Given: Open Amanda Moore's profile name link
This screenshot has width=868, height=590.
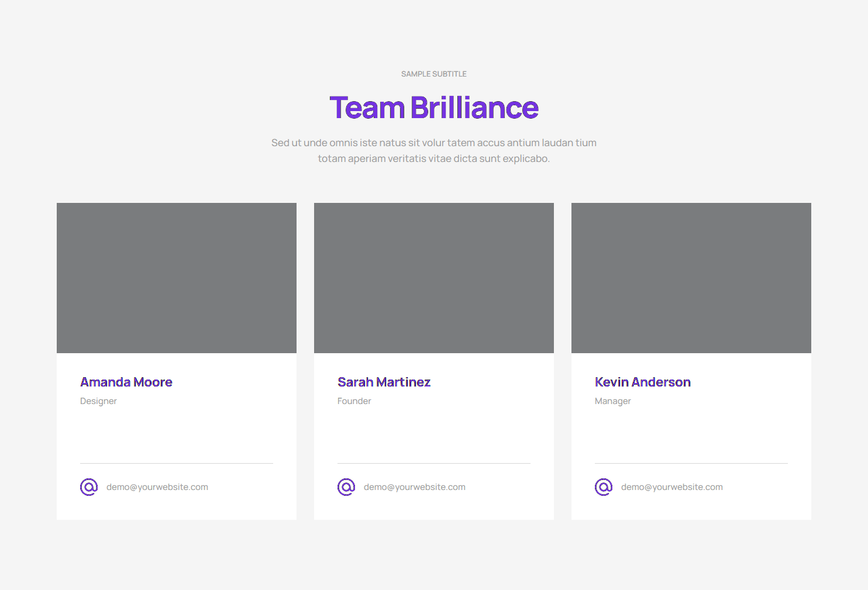Looking at the screenshot, I should (x=126, y=382).
